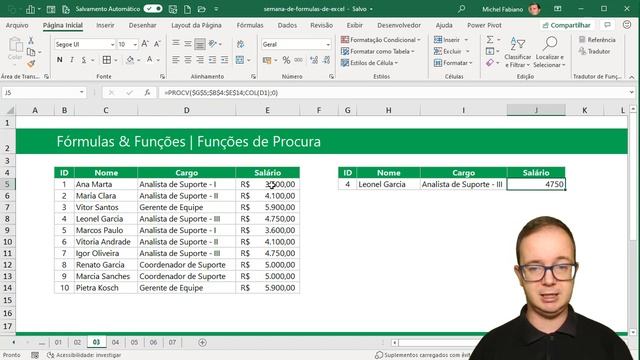Image resolution: width=640 pixels, height=360 pixels.
Task: Select cell J5 showing 4750
Action: pos(536,184)
